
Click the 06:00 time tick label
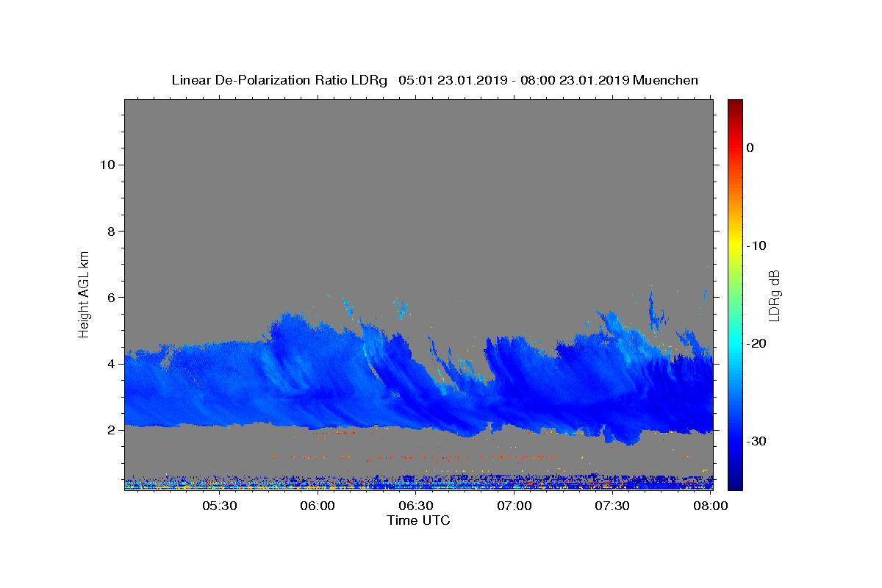coord(318,506)
